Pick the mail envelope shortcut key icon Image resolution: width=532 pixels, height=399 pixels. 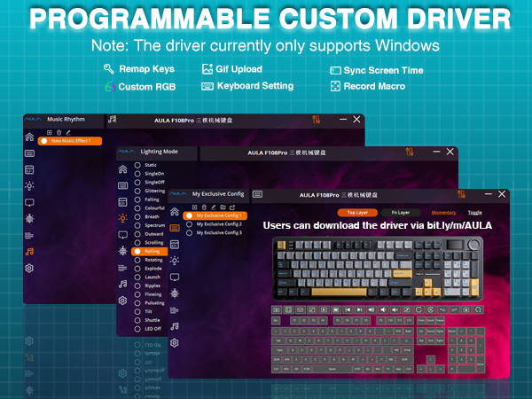click(300, 309)
